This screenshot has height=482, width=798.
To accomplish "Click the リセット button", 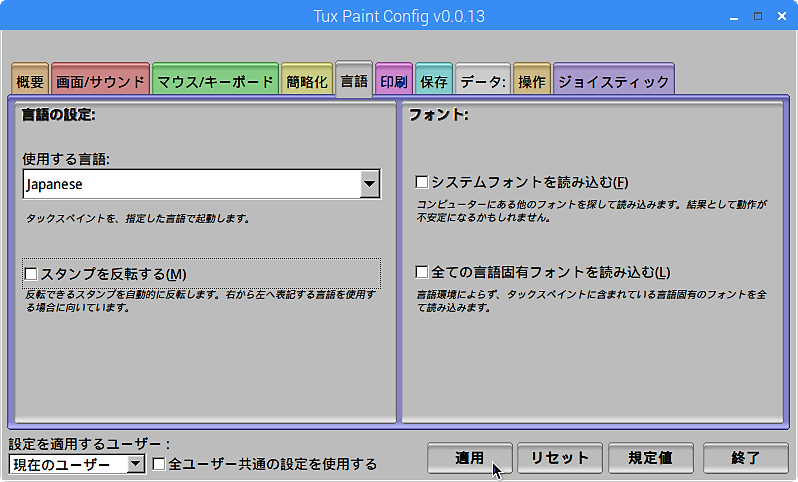I will (x=560, y=458).
